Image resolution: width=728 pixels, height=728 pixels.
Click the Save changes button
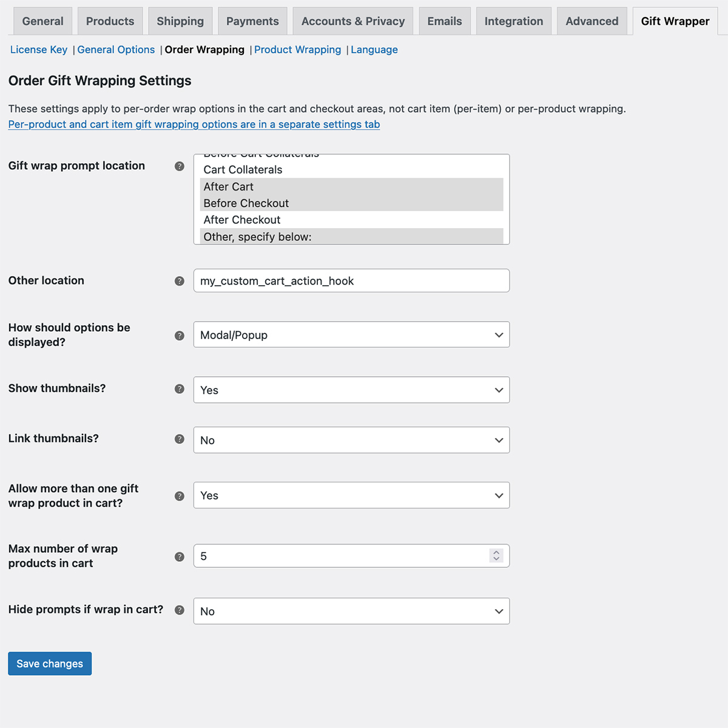[x=50, y=664]
